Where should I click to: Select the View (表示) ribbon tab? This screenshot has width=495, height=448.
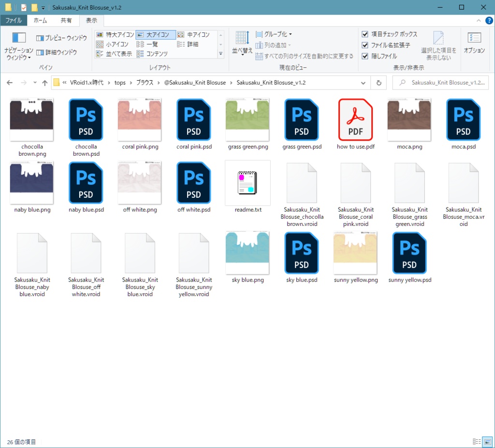pos(91,20)
